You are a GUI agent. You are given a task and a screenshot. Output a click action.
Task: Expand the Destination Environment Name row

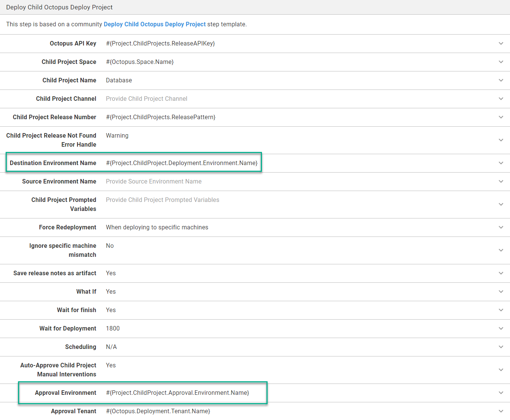[501, 163]
